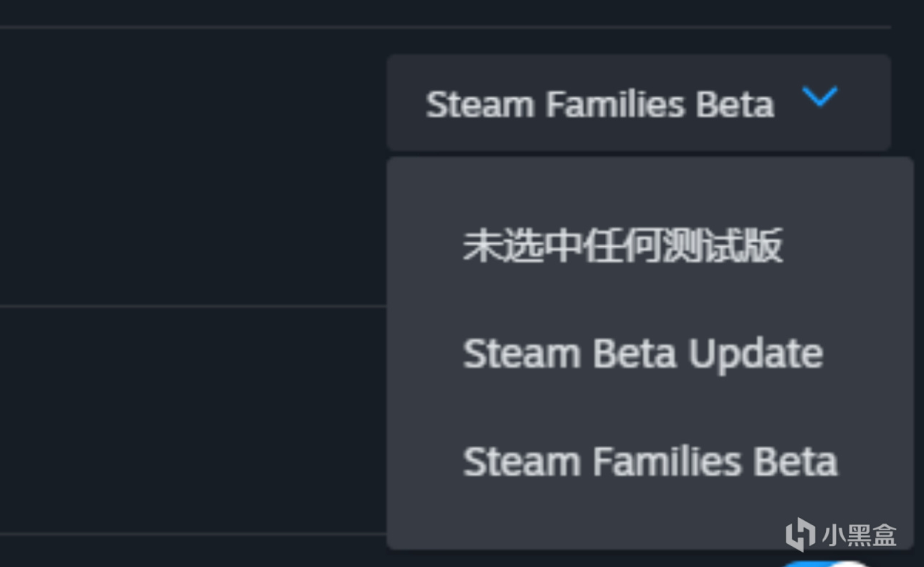
Task: Click the downward arrow beside Steam Families Beta
Action: pyautogui.click(x=820, y=97)
